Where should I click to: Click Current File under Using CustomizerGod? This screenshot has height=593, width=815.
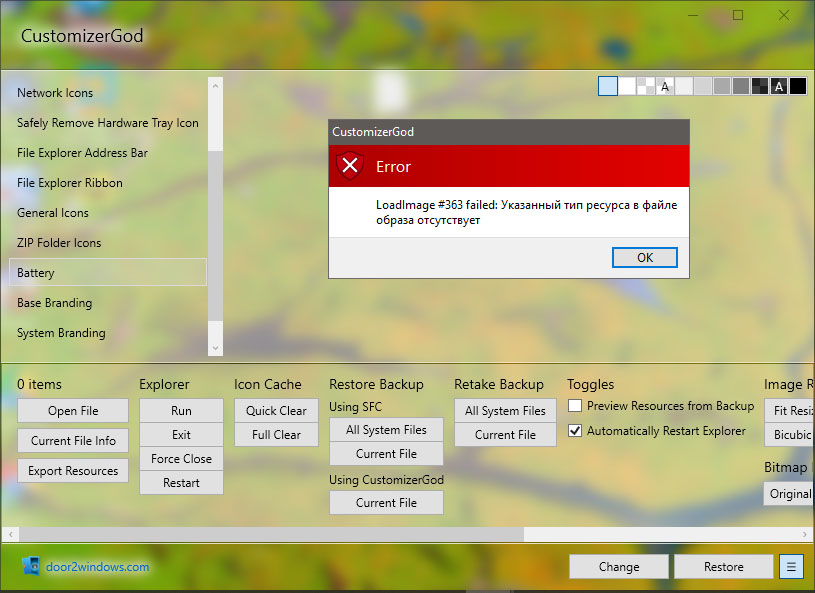[x=386, y=503]
